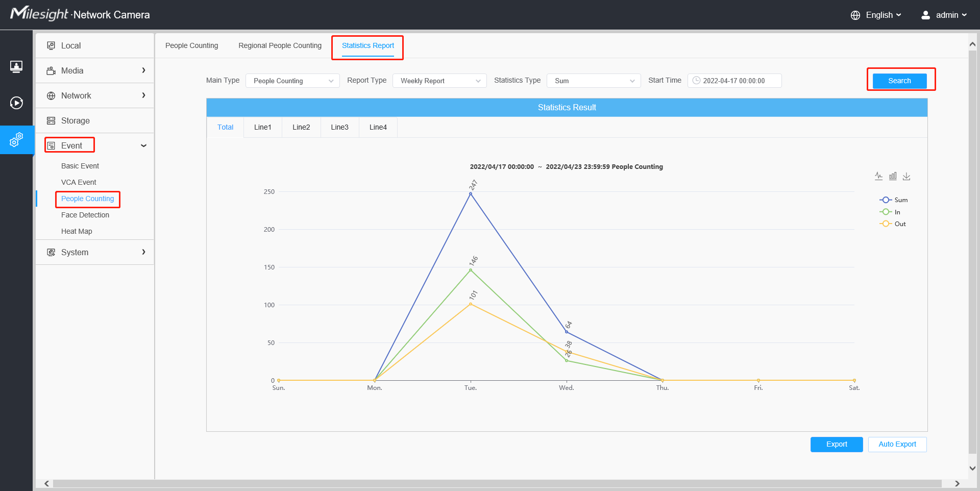Open the Report Type dropdown
The width and height of the screenshot is (980, 491).
439,81
